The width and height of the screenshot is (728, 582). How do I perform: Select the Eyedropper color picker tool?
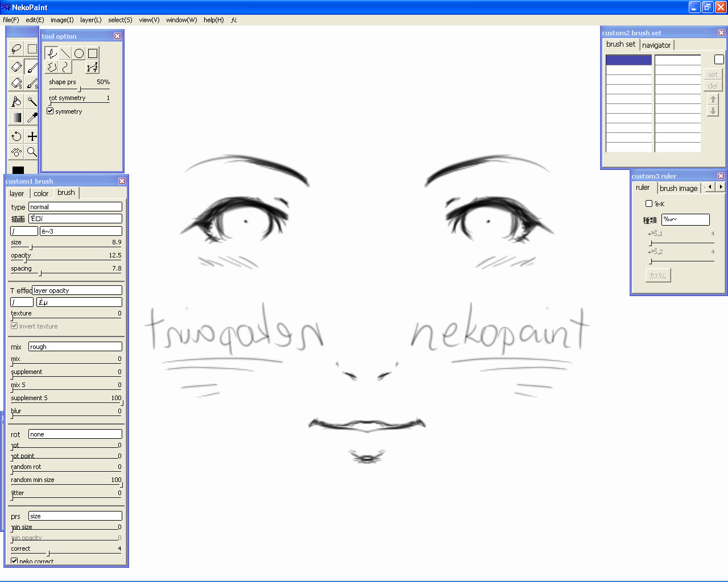click(x=32, y=118)
